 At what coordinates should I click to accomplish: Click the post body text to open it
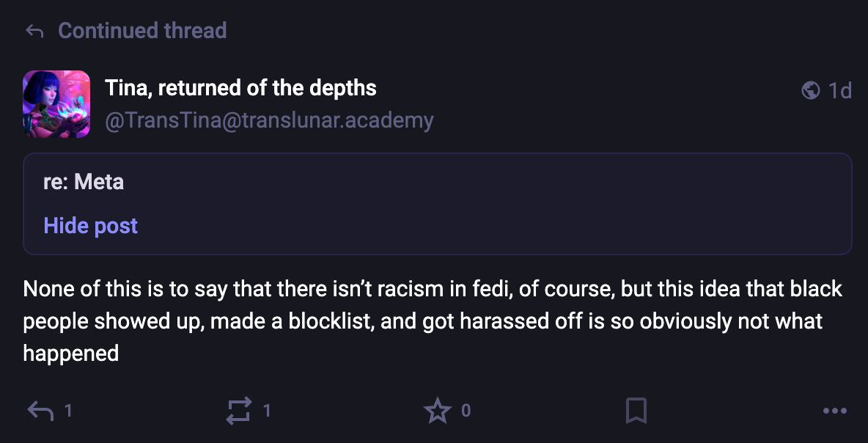click(x=433, y=321)
